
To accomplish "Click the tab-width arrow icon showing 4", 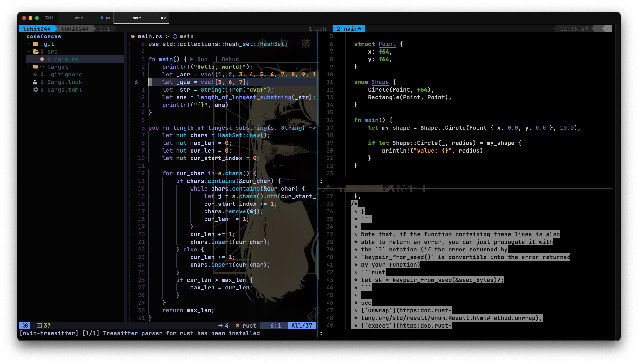I will [221, 326].
